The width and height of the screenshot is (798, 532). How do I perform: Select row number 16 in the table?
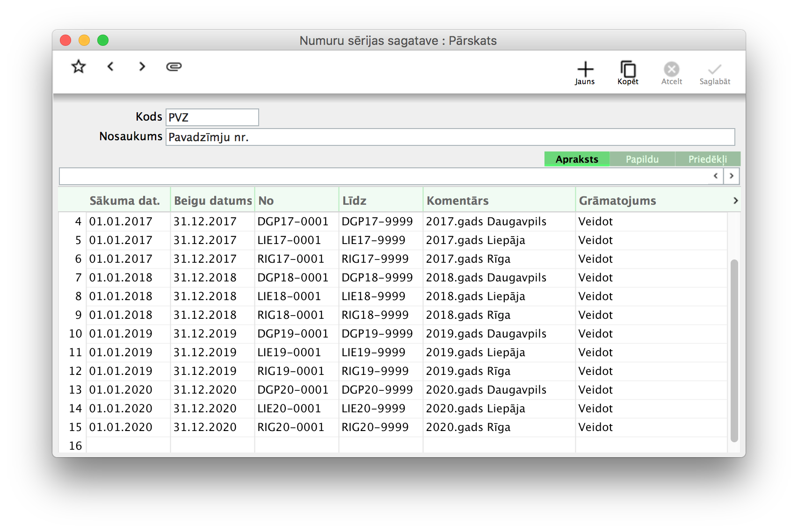(x=75, y=446)
